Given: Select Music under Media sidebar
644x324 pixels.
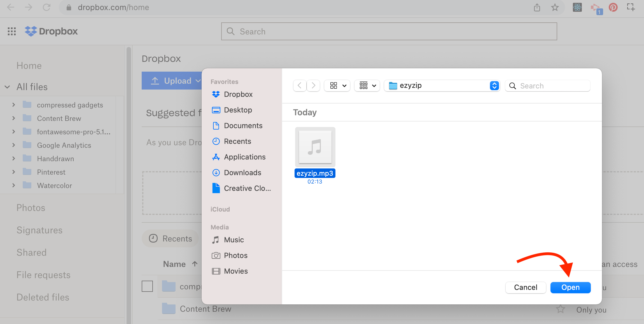Looking at the screenshot, I should (234, 240).
